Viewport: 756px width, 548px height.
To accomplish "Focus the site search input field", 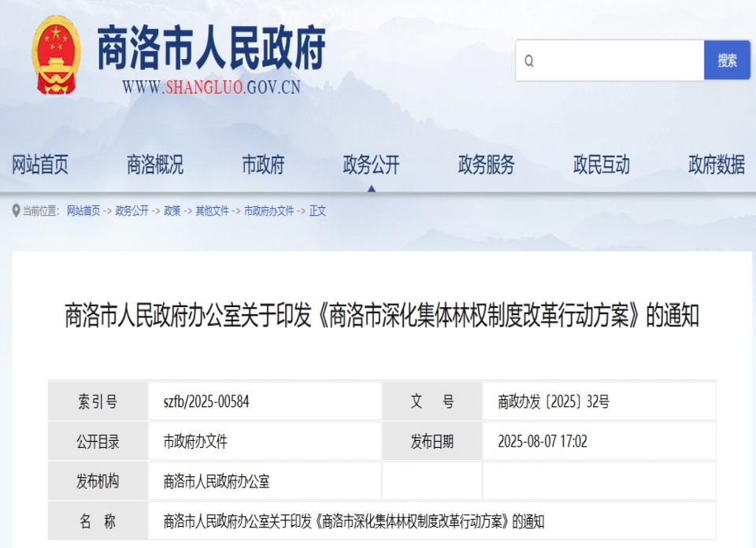I will click(x=610, y=61).
